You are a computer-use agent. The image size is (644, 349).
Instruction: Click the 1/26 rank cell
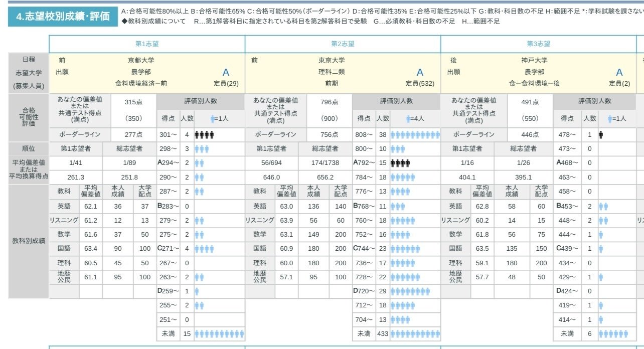[523, 163]
